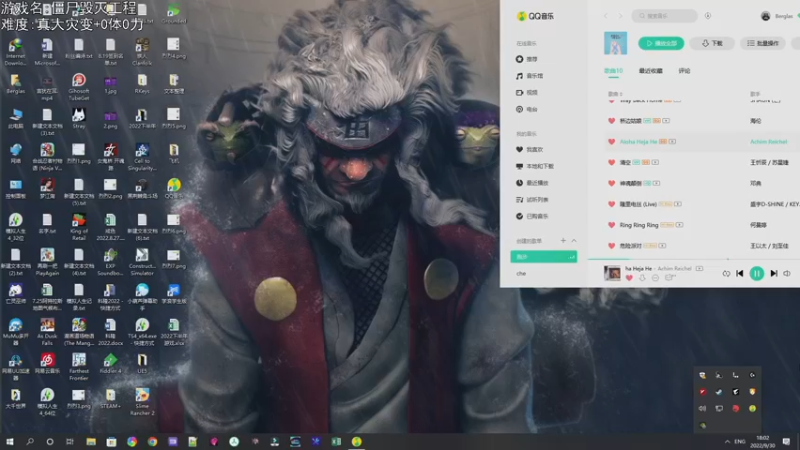Open Internet Download Manager desktop shortcut
800x450 pixels.
(15, 52)
